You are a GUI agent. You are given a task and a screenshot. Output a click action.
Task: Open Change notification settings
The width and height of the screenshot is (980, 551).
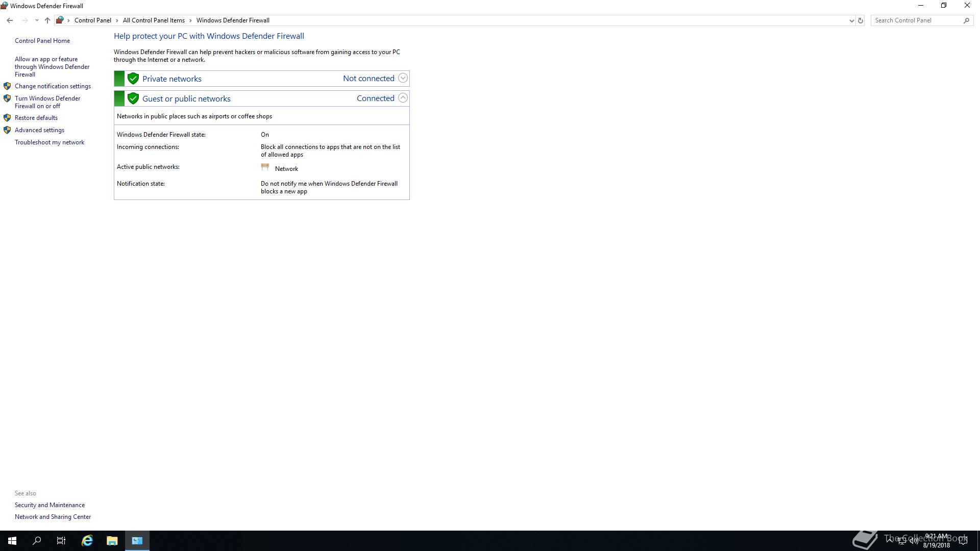tap(53, 86)
